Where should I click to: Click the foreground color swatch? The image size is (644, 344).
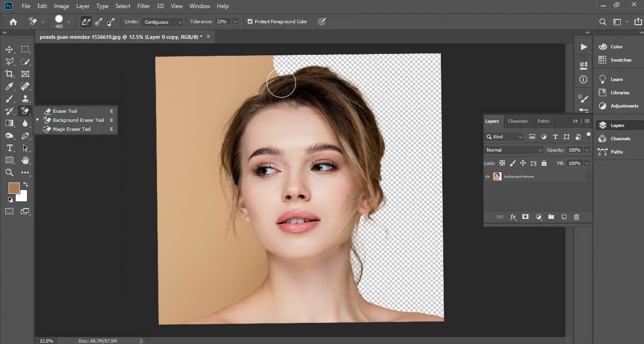click(x=14, y=188)
